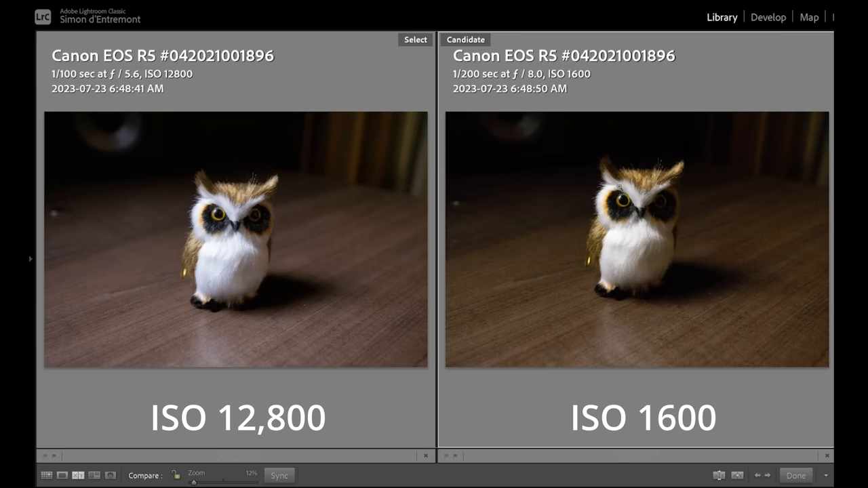Image resolution: width=868 pixels, height=488 pixels.
Task: Click the previous photo arrow
Action: (757, 475)
